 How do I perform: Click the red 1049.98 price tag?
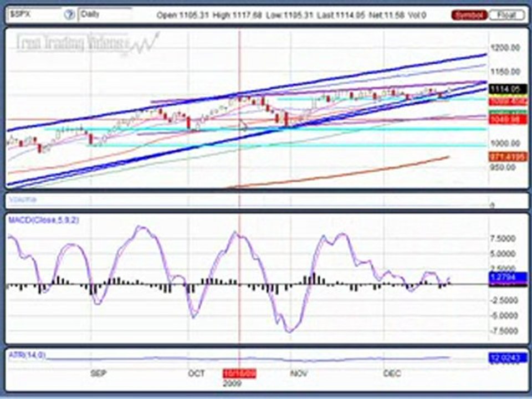pyautogui.click(x=508, y=120)
